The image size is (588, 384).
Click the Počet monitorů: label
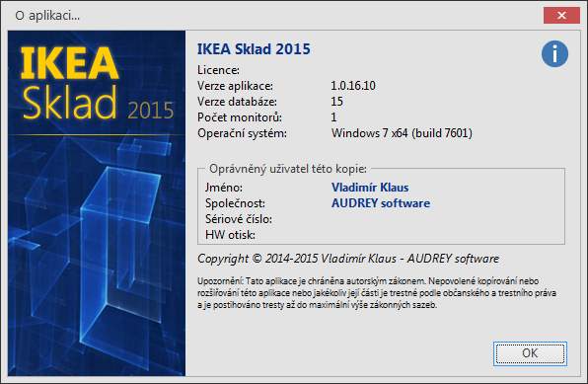pos(240,117)
